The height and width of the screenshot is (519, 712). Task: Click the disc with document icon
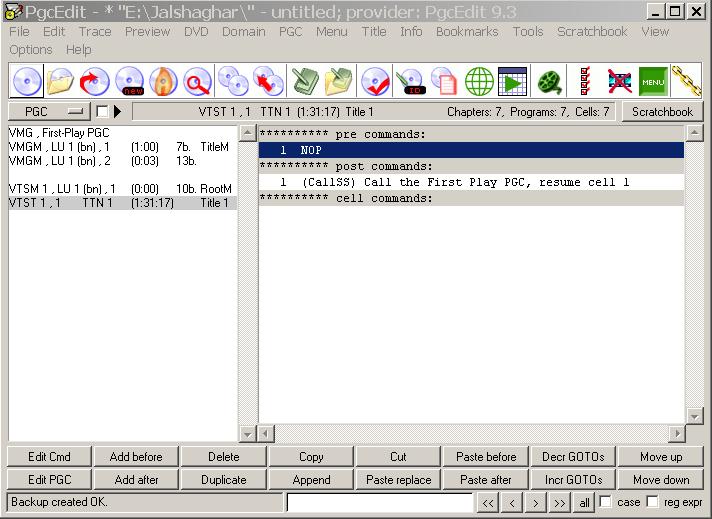pyautogui.click(x=444, y=81)
